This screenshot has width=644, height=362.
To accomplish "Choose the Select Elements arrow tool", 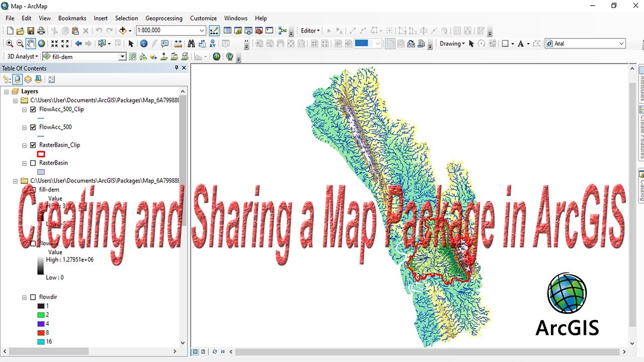I will click(131, 44).
